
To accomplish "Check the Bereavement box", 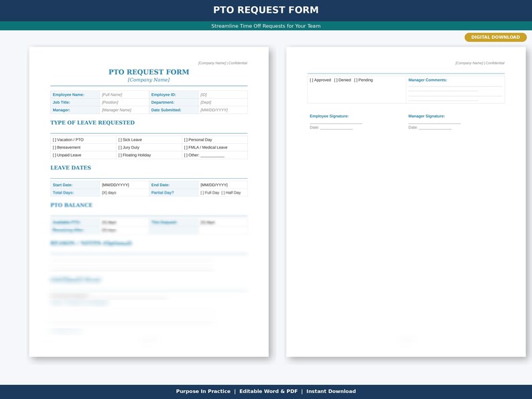I will point(54,147).
